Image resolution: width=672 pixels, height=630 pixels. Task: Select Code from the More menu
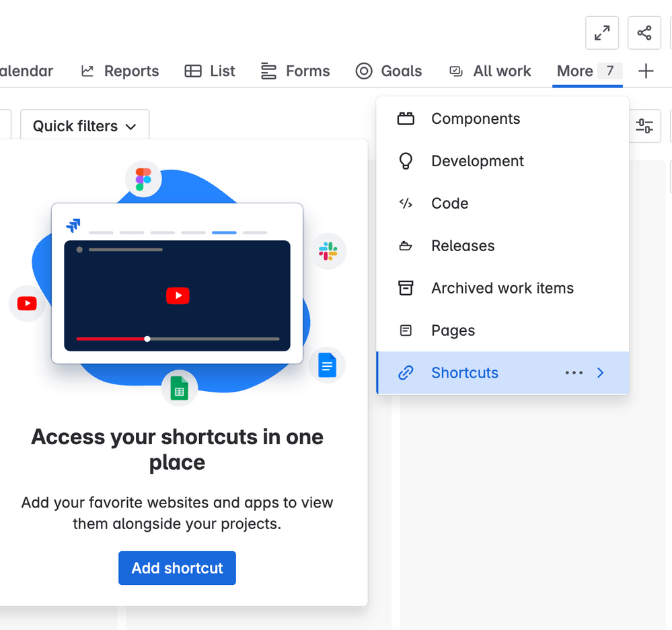(x=502, y=203)
